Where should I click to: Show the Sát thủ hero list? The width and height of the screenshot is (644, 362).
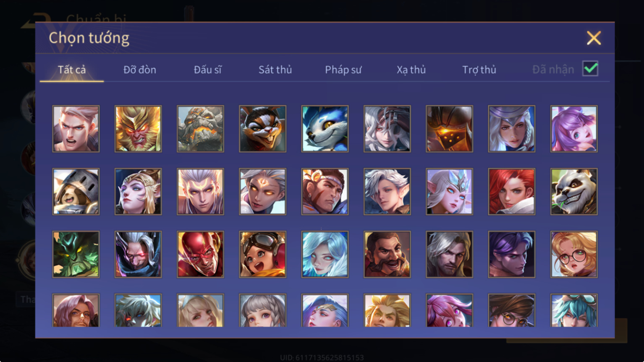click(x=275, y=70)
